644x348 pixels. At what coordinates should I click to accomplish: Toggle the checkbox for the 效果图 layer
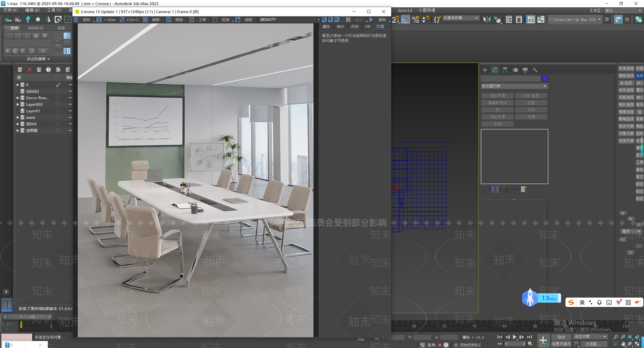pyautogui.click(x=58, y=130)
